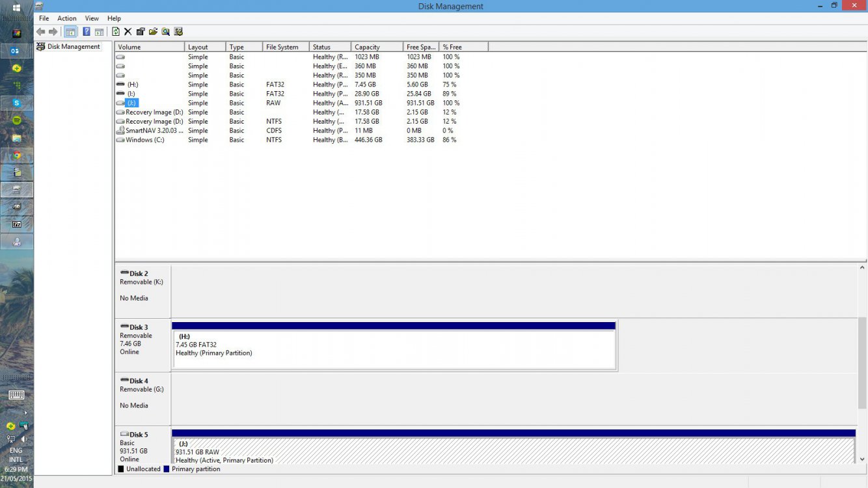This screenshot has width=868, height=488.
Task: Open the Action menu
Action: (x=66, y=18)
